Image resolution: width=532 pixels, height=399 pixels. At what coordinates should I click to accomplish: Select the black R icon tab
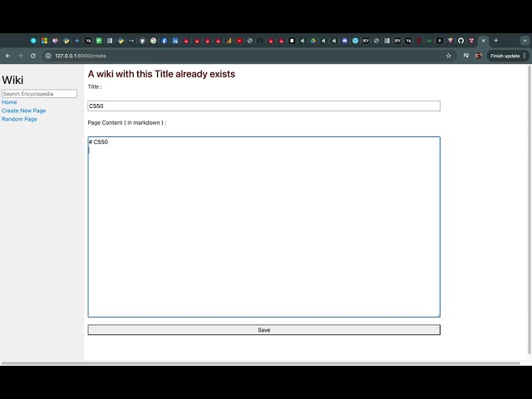click(x=440, y=41)
